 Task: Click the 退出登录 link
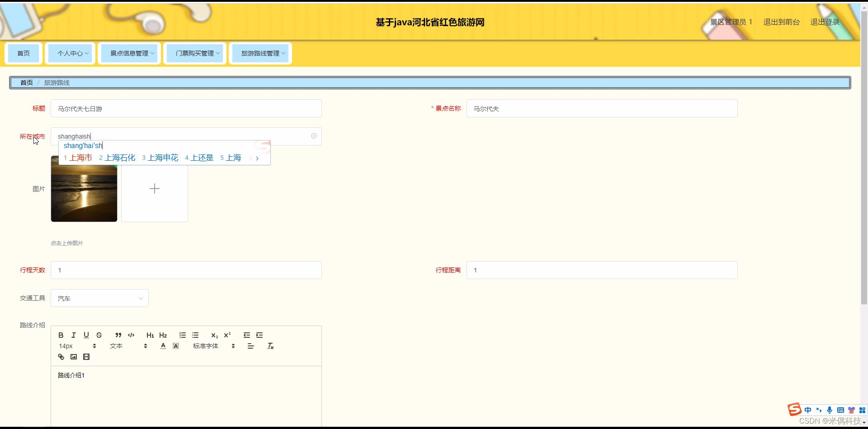[x=824, y=22]
